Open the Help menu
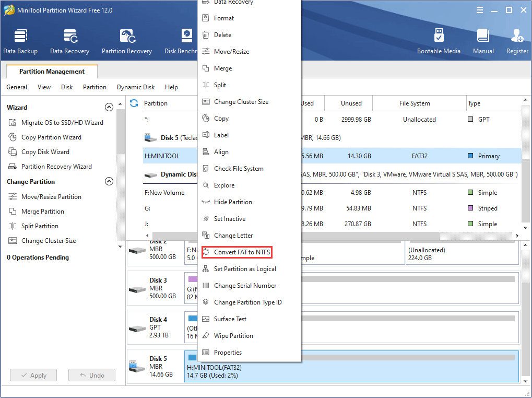The height and width of the screenshot is (398, 532). pyautogui.click(x=171, y=87)
